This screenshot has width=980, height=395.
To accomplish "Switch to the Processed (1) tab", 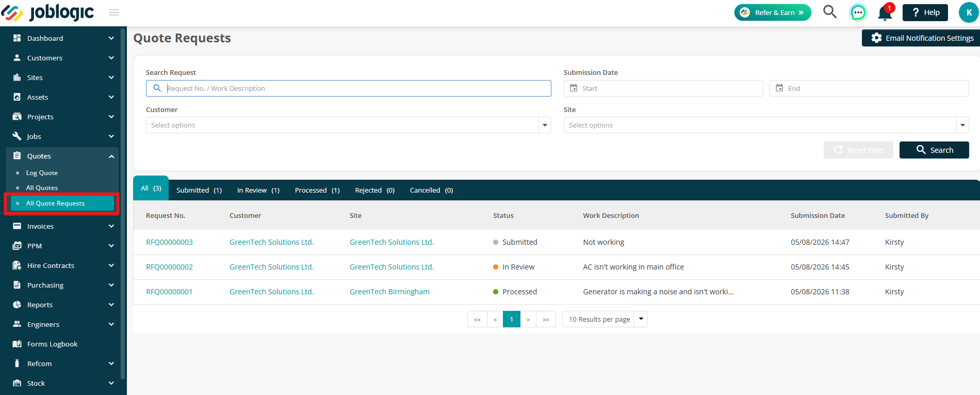I will click(317, 190).
